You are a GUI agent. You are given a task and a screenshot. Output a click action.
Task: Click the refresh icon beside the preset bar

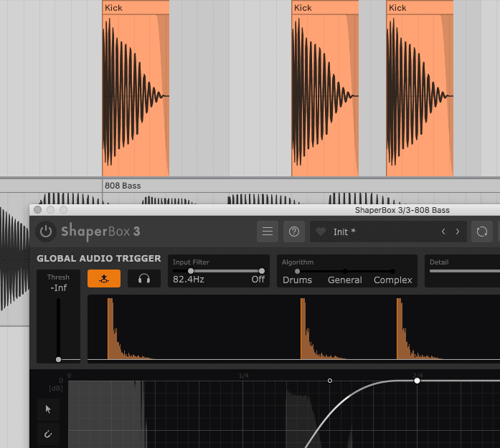(482, 232)
